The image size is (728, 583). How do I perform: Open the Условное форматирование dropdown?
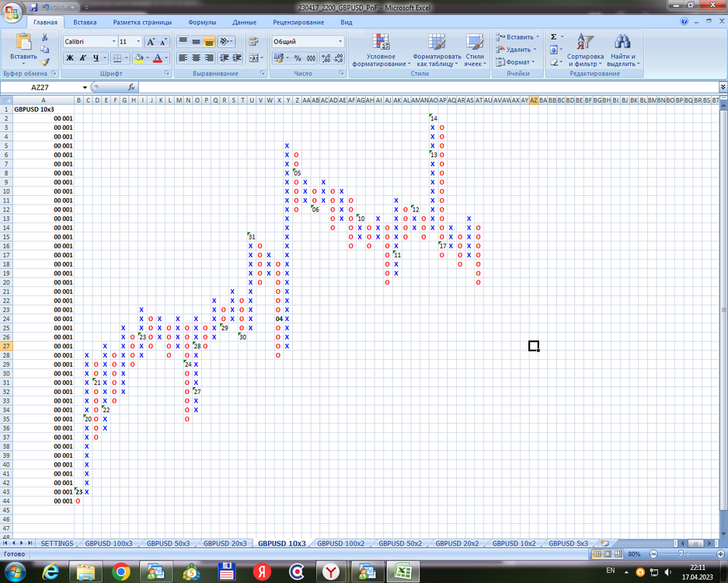pyautogui.click(x=381, y=51)
